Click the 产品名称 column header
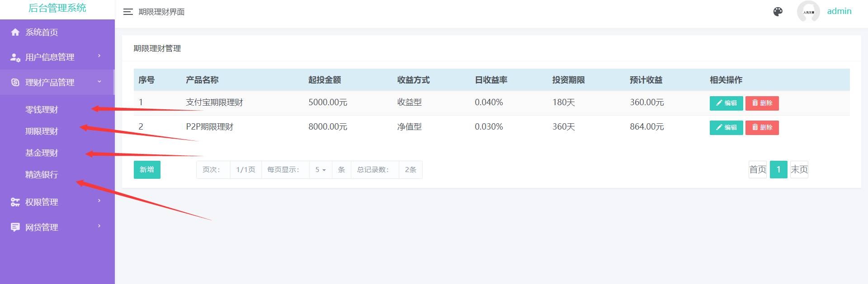868x284 pixels. (202, 80)
